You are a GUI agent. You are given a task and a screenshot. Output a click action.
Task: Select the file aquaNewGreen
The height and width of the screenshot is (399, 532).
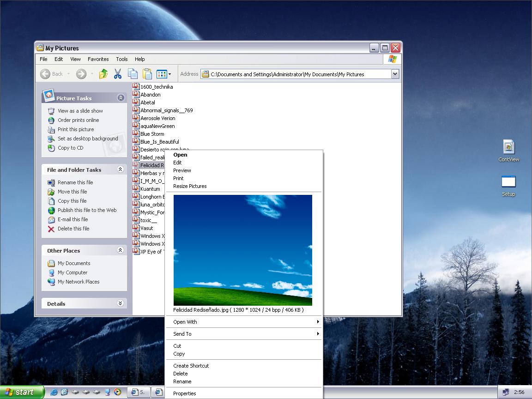[x=154, y=126]
